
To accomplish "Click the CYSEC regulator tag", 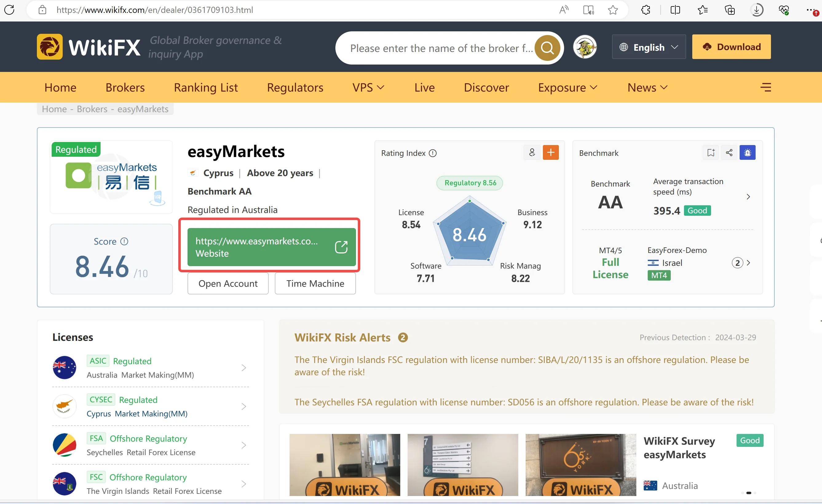I will (101, 399).
